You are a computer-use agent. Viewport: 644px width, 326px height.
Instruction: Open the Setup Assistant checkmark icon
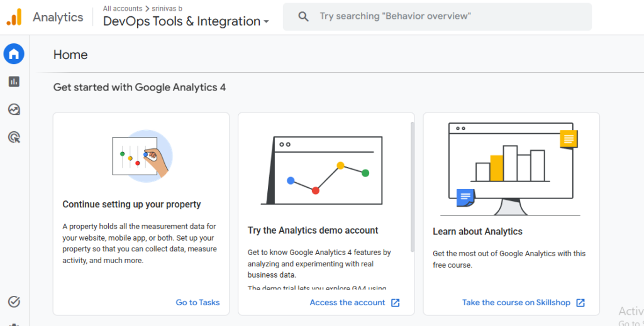click(x=14, y=302)
